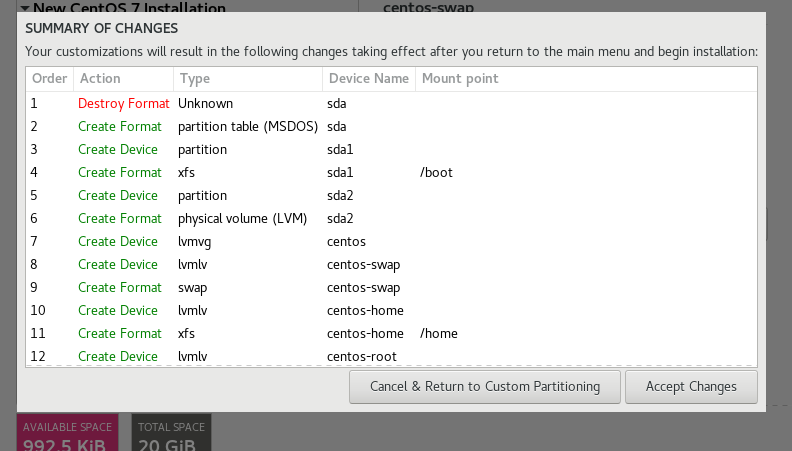
Task: Click the Action column header
Action: tap(123, 79)
